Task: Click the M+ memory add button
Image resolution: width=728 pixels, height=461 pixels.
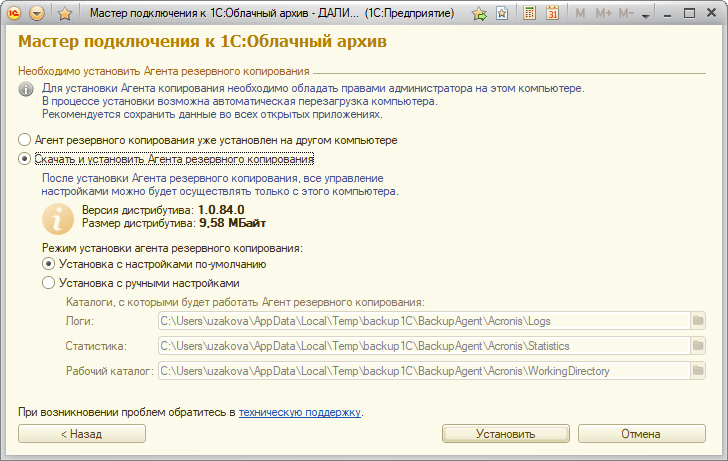Action: click(x=603, y=13)
